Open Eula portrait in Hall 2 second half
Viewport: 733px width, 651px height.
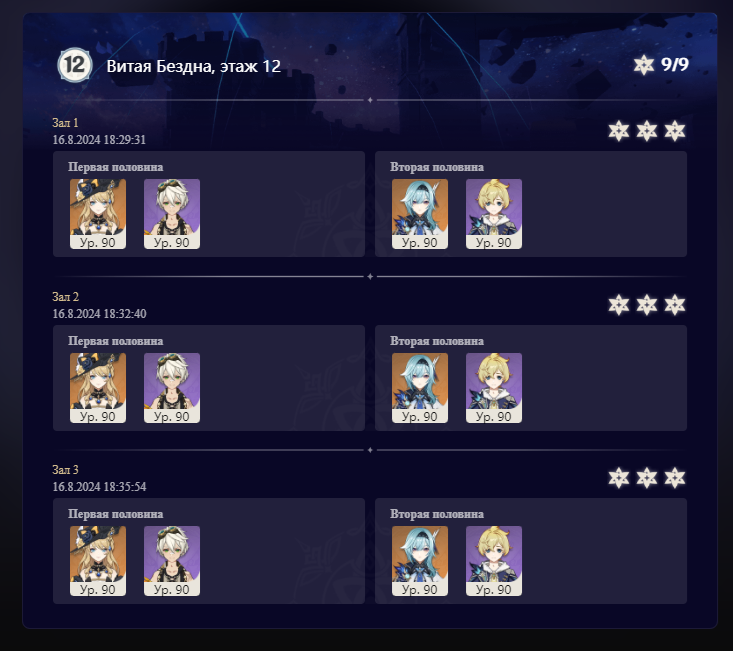(420, 388)
